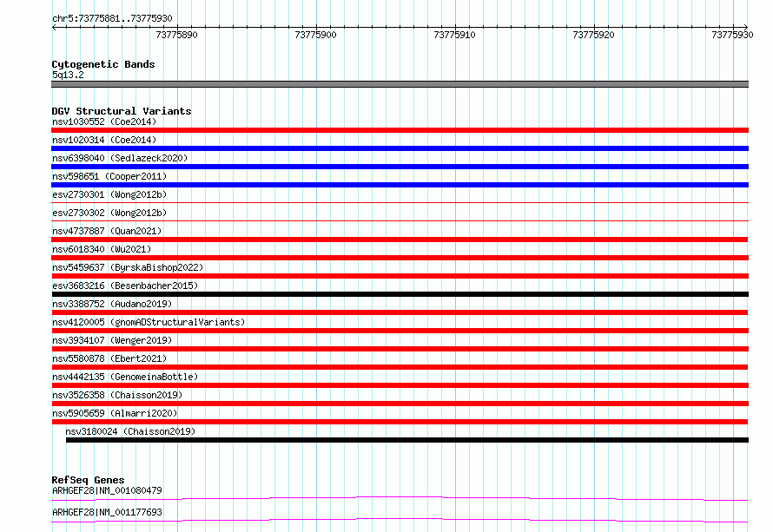Click the DGV Structural Variants track title

pyautogui.click(x=122, y=111)
